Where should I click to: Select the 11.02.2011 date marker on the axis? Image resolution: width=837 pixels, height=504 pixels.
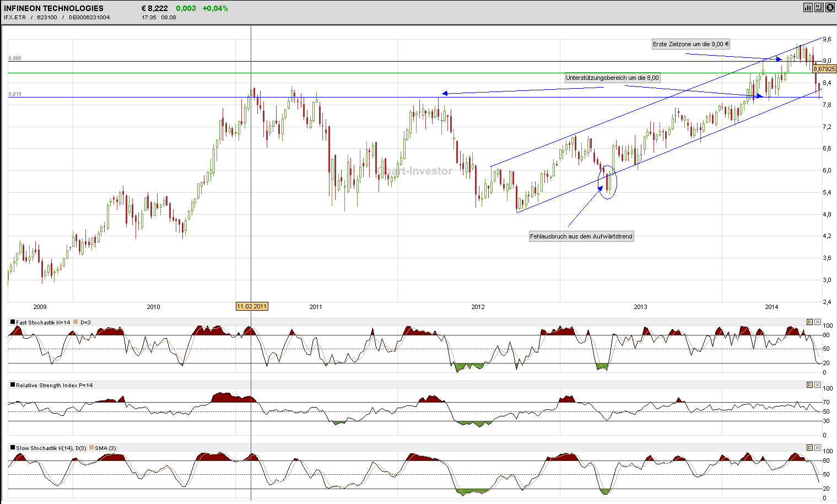click(x=251, y=306)
